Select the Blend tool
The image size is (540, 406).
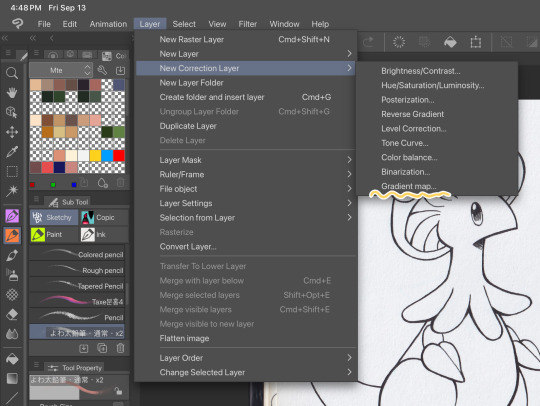click(x=12, y=334)
